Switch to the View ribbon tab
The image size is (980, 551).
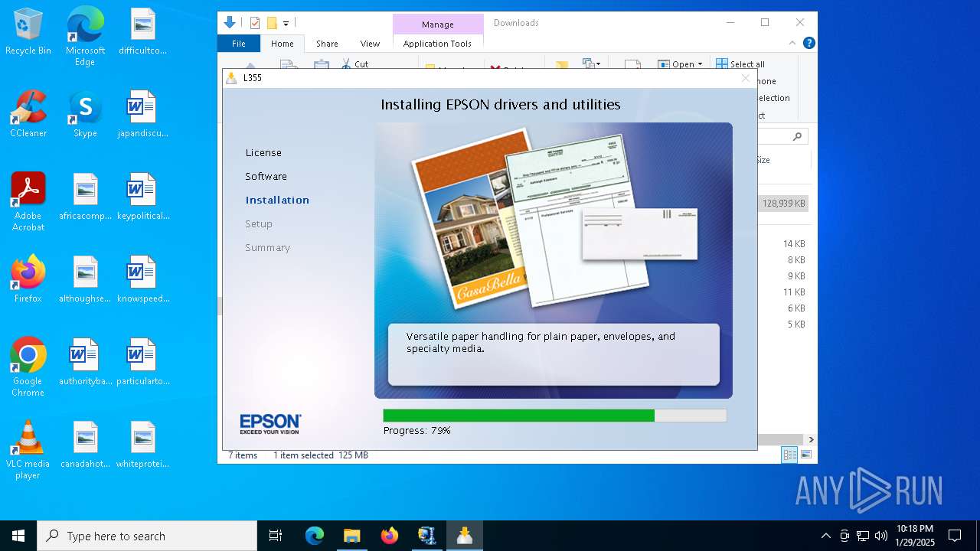370,44
